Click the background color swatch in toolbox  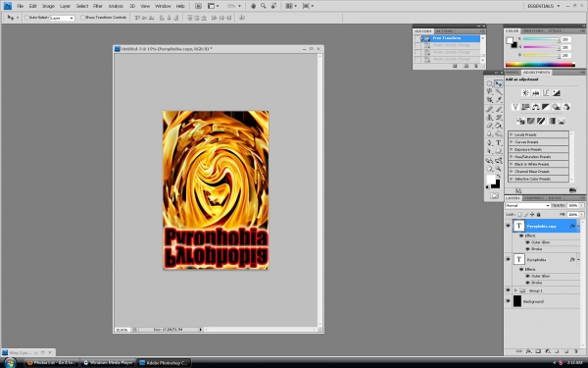pyautogui.click(x=496, y=184)
